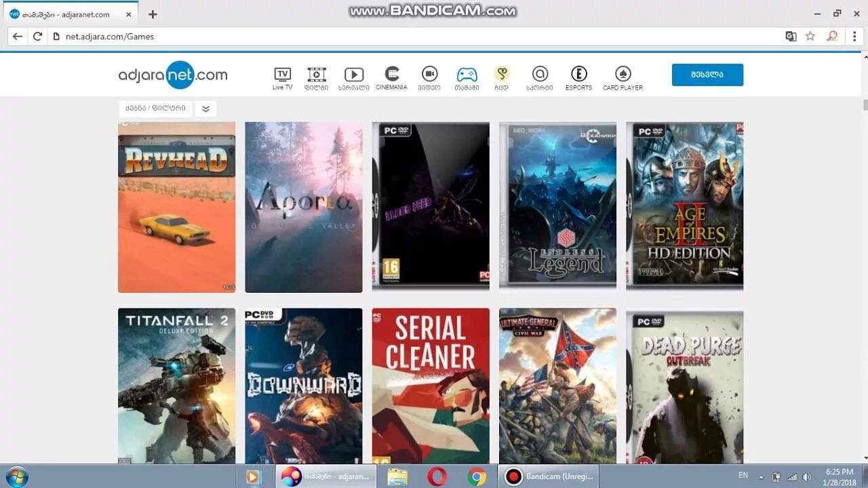Open Chrome three-dot menu
Image resolution: width=868 pixels, height=488 pixels.
tap(854, 37)
